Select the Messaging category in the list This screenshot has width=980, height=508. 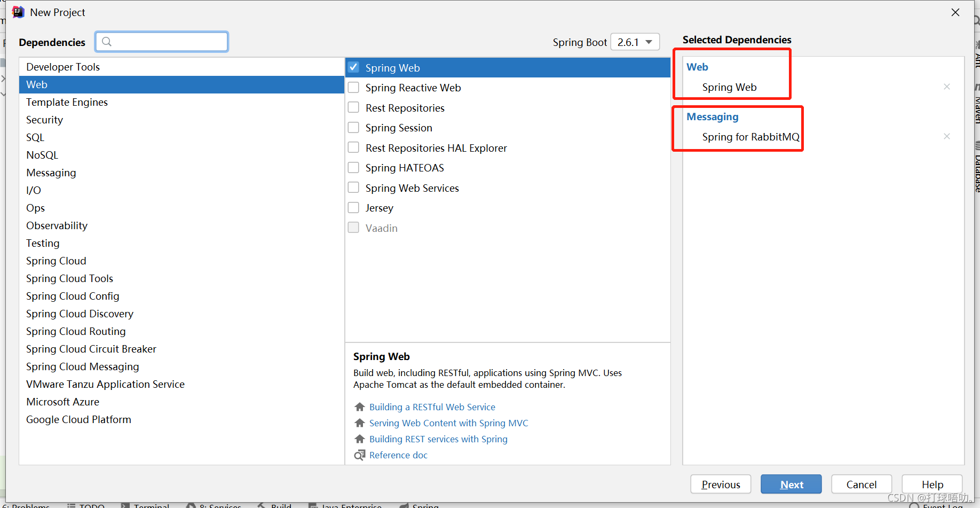tap(181, 173)
